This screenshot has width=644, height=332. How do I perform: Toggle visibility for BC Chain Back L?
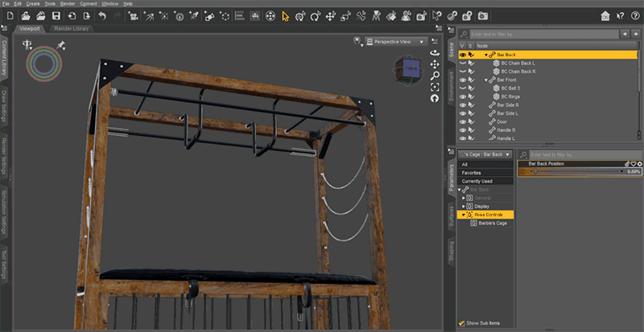(463, 64)
